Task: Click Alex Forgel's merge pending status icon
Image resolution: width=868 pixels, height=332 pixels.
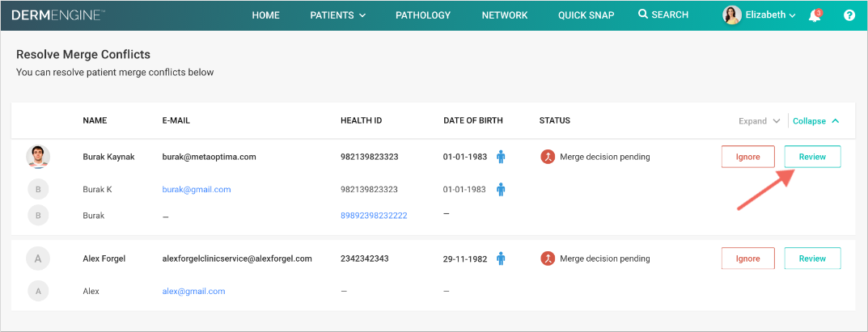Action: pos(548,258)
